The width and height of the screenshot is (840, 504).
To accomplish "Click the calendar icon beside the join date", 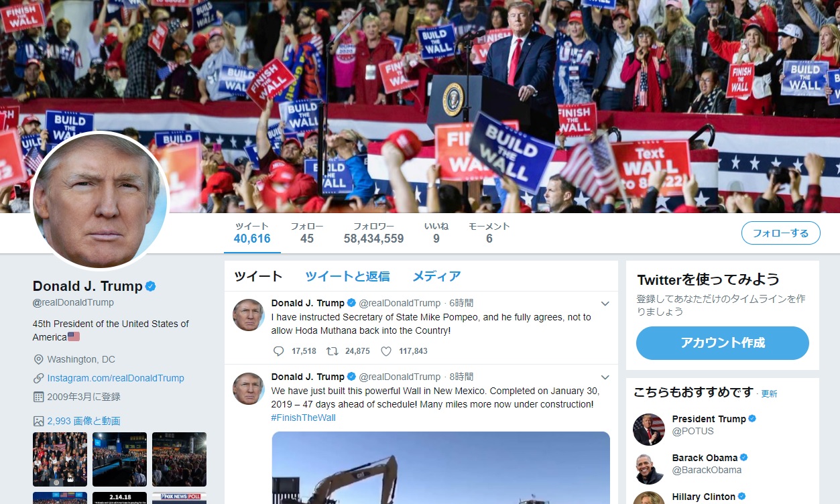I will coord(38,397).
